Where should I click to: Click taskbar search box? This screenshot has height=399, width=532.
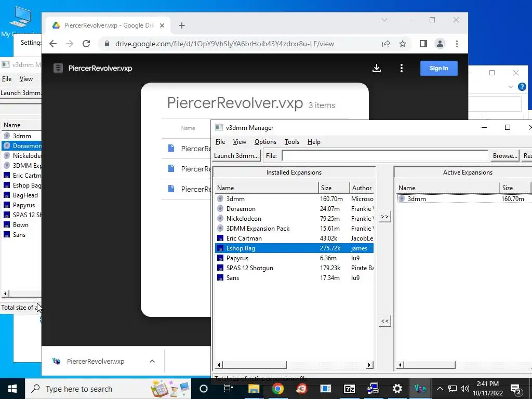click(x=108, y=389)
